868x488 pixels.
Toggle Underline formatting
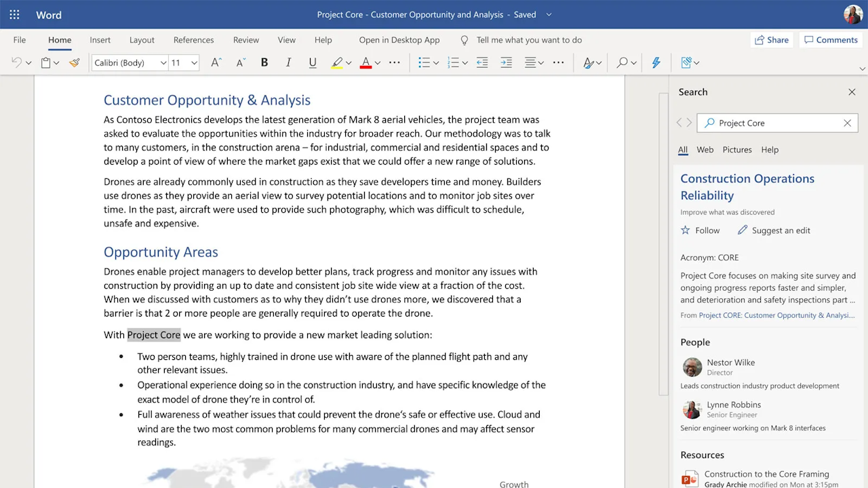click(313, 63)
